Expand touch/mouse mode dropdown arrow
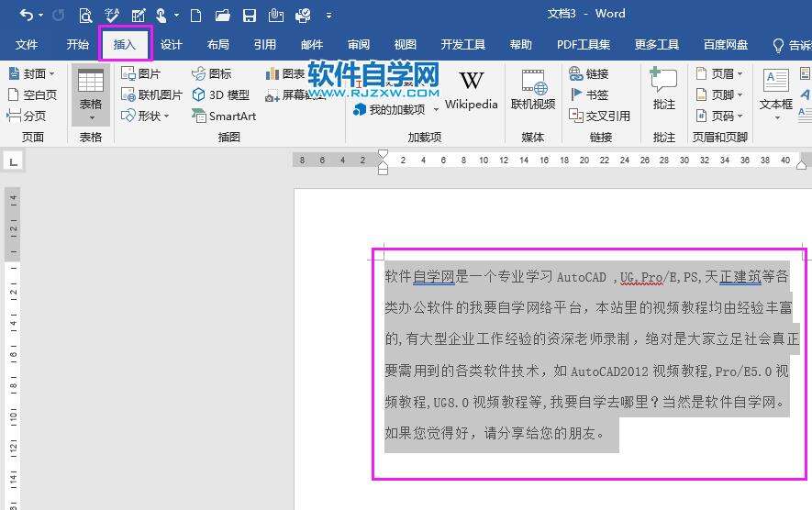812x510 pixels. click(176, 16)
